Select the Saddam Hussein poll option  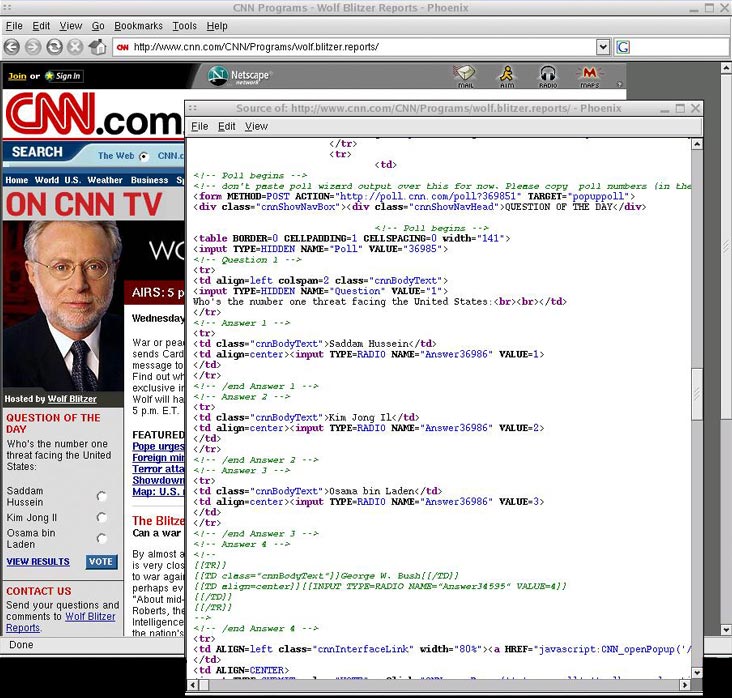click(x=102, y=496)
